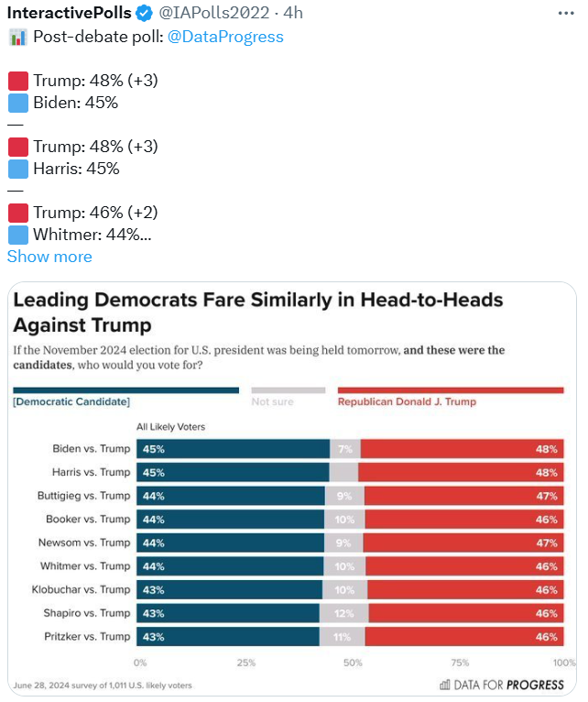Click the blue square beside Whitmer: 44%
Screen dimensions: 588x702
(x=17, y=235)
